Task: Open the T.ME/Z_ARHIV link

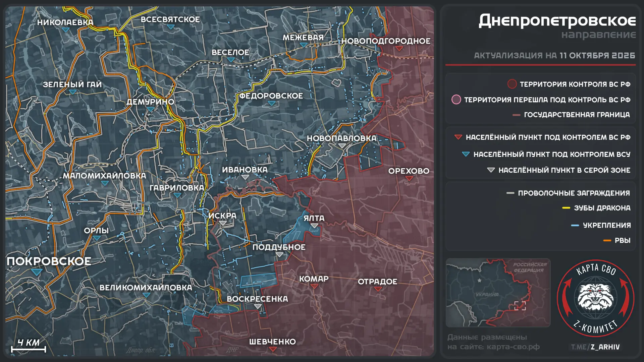Action: [595, 347]
